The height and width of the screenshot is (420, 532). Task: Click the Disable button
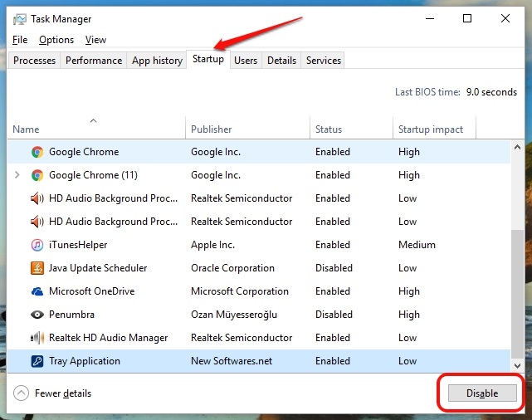click(x=482, y=393)
